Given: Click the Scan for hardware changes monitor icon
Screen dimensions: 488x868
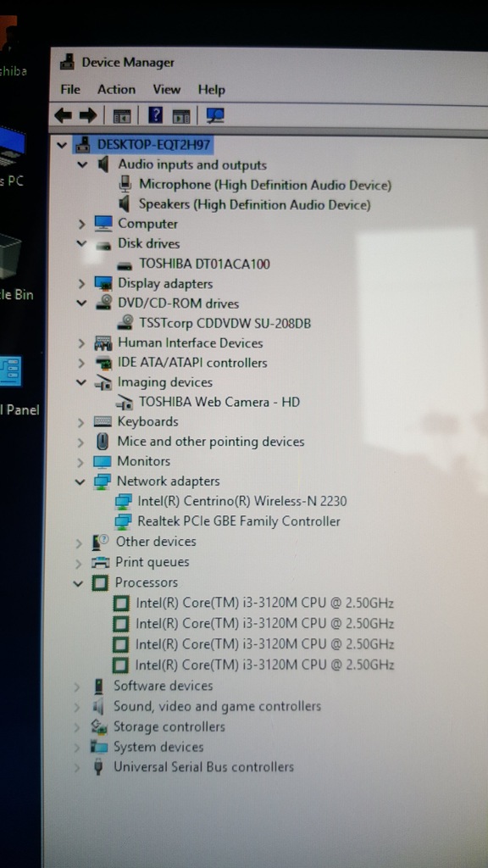Looking at the screenshot, I should pos(214,115).
